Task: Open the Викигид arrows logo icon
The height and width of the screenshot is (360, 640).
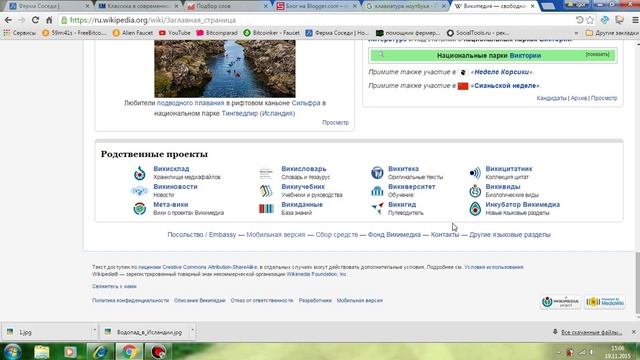Action: pyautogui.click(x=378, y=208)
